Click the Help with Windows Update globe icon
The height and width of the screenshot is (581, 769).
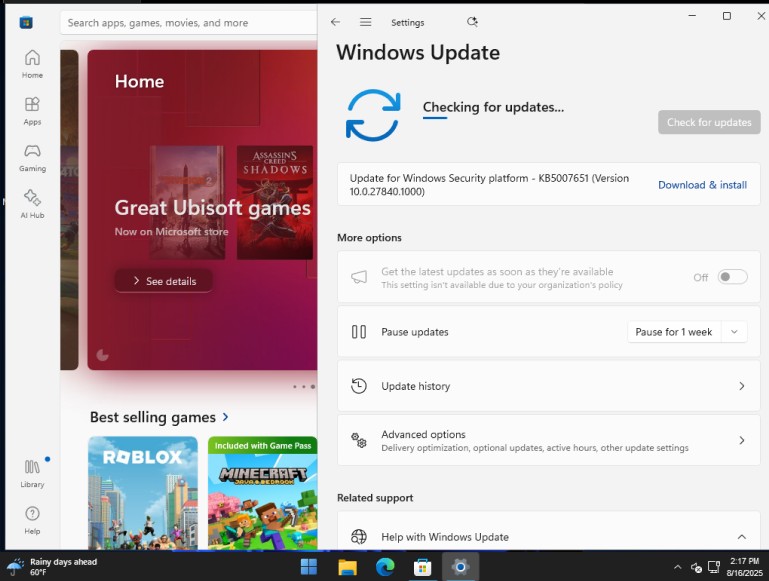(x=359, y=537)
